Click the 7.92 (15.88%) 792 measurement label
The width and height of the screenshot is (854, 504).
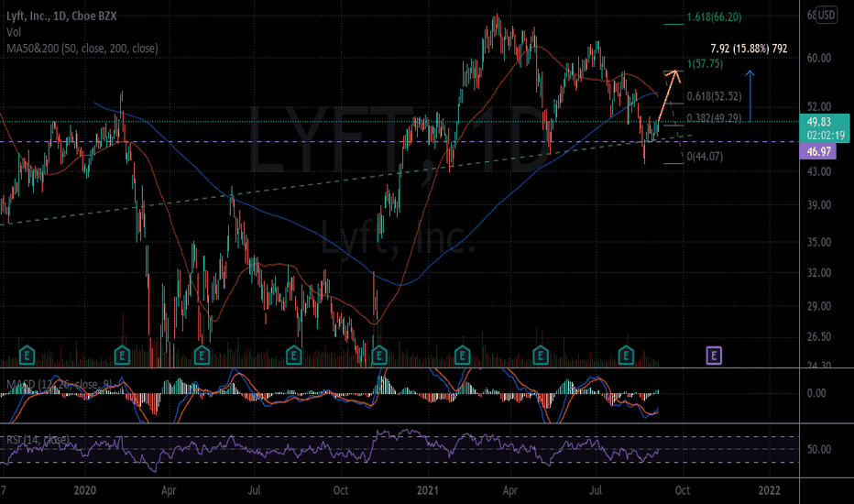click(x=749, y=49)
